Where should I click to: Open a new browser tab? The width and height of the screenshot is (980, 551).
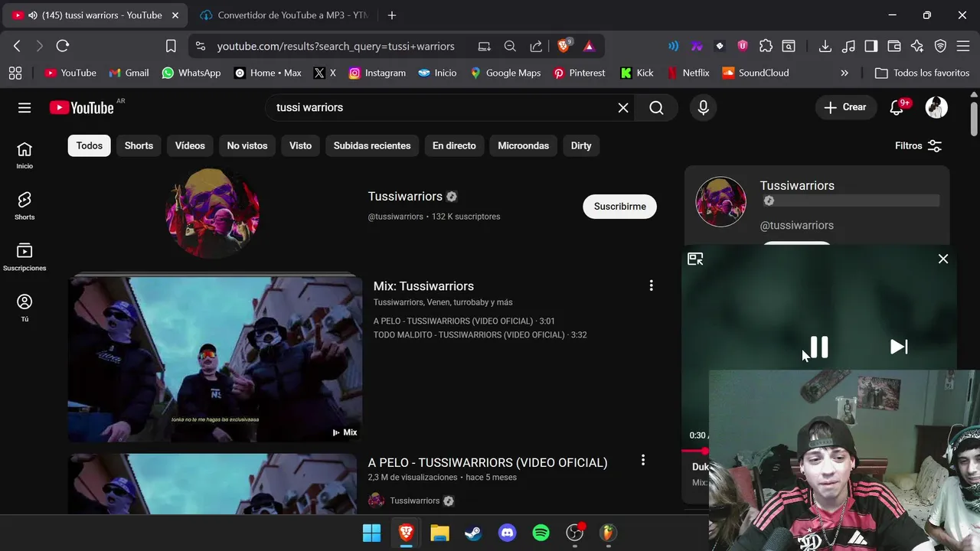[x=392, y=15]
